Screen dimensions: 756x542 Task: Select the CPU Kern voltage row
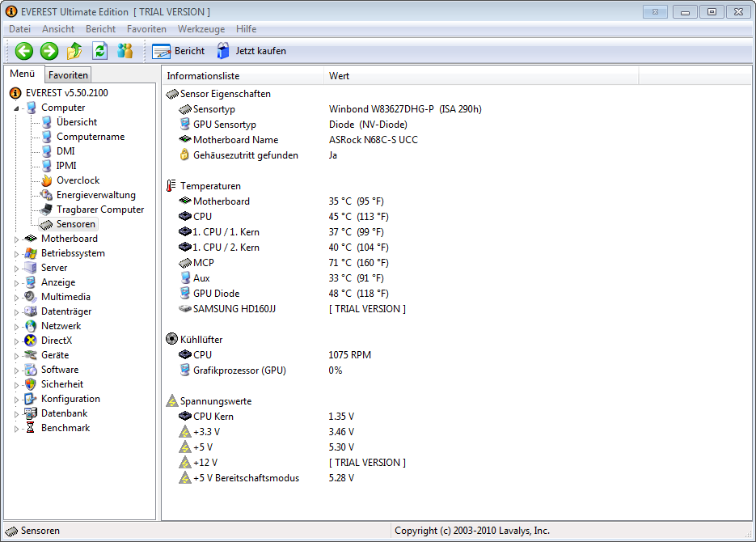[266, 416]
